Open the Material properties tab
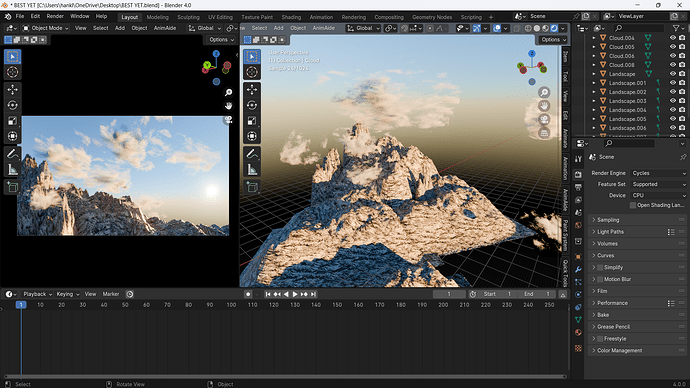 pos(578,333)
